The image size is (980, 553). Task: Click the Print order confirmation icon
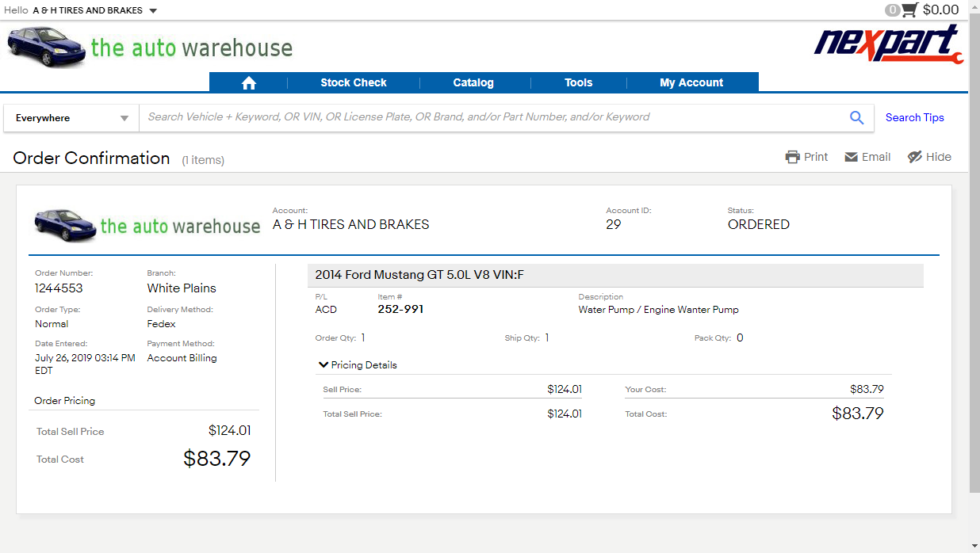tap(793, 157)
